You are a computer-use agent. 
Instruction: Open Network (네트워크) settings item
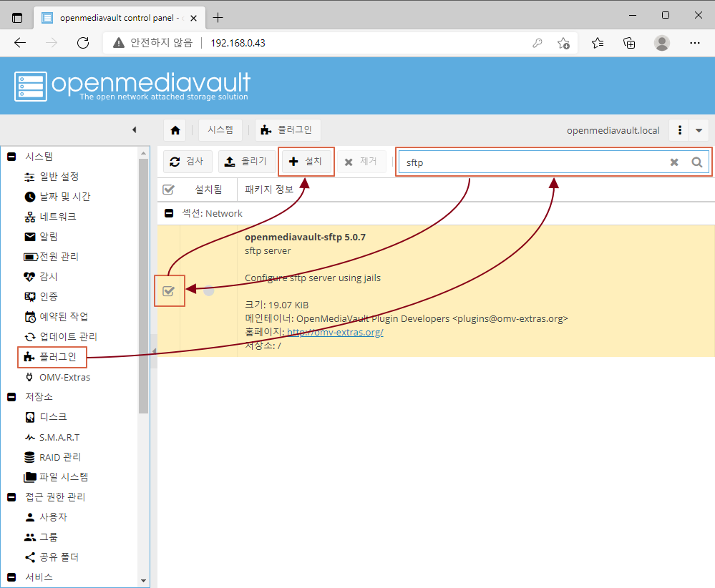point(50,217)
